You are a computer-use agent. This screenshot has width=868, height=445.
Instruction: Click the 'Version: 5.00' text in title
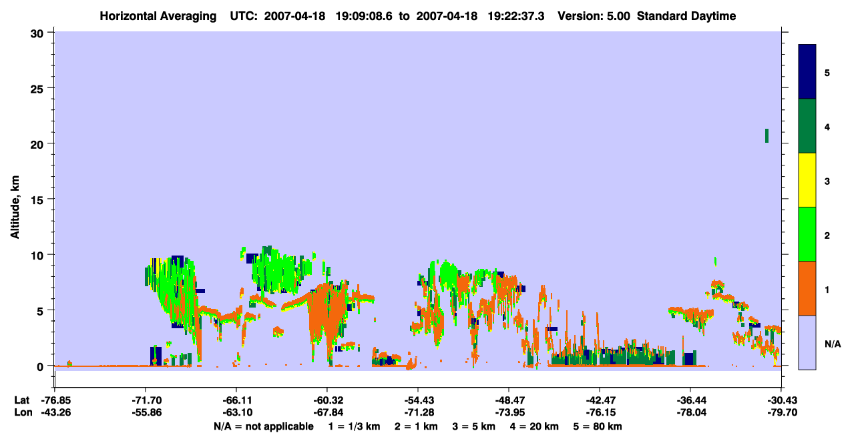pos(594,16)
